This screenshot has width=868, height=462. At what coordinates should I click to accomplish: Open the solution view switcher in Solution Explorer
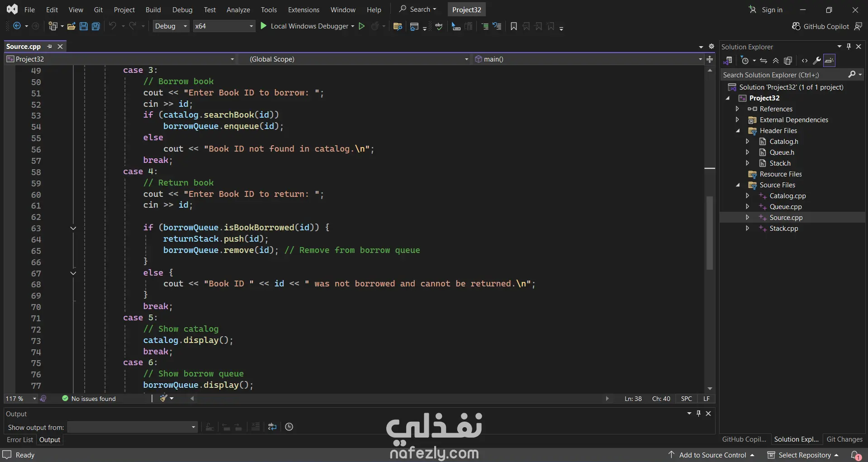click(728, 61)
